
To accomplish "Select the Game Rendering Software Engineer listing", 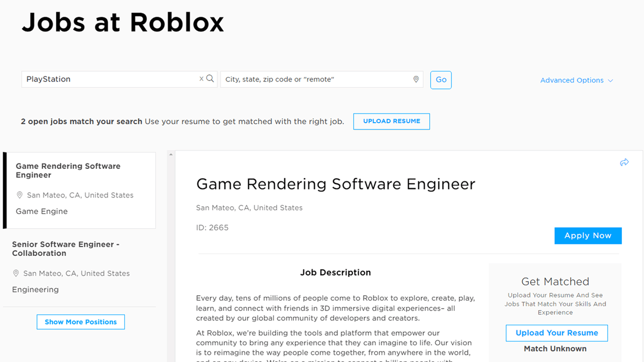I will point(68,170).
